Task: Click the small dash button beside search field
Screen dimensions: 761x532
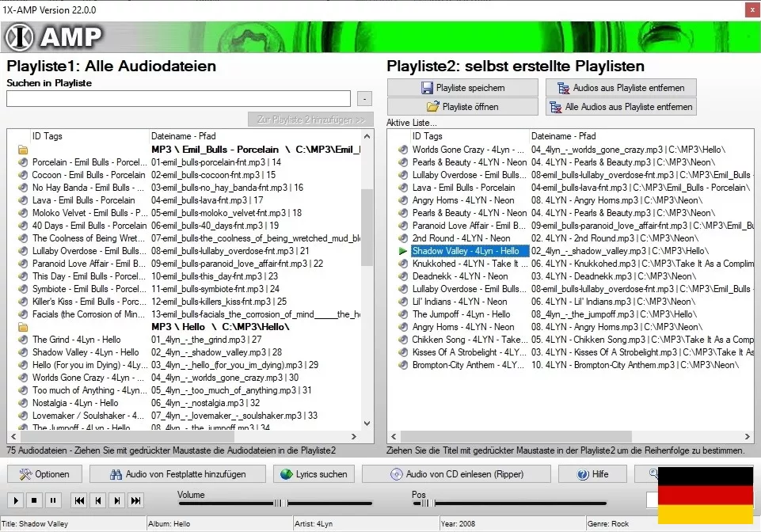Action: coord(364,98)
